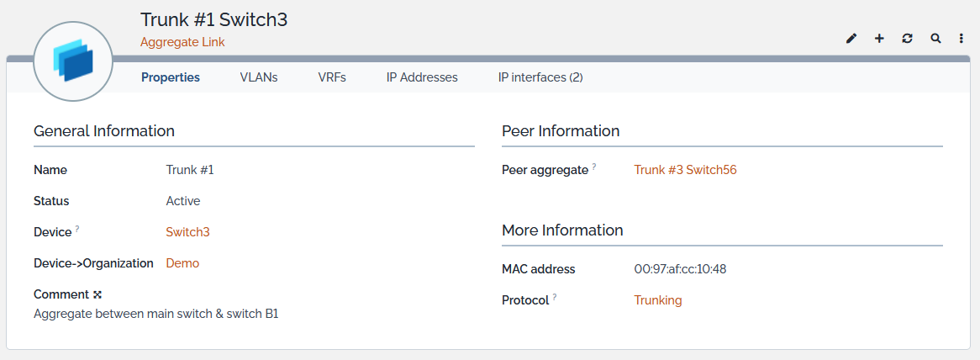Click the Aggregate Link subtitle
980x360 pixels.
tap(182, 42)
